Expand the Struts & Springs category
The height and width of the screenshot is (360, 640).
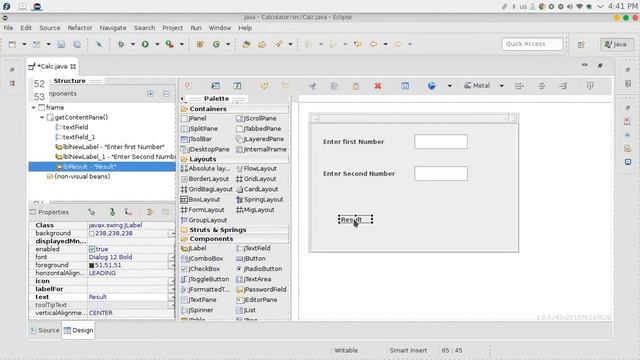pyautogui.click(x=234, y=230)
